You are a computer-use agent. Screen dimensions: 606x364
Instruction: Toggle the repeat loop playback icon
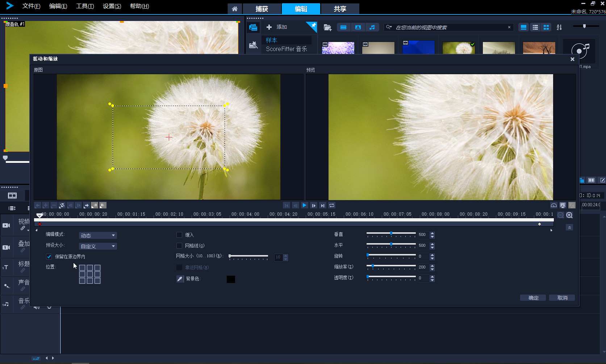click(332, 205)
